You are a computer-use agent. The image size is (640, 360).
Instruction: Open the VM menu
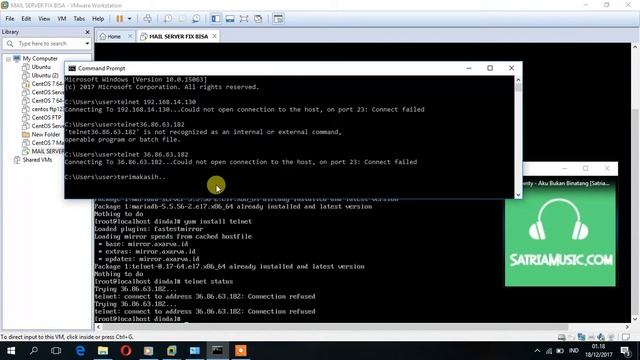point(62,19)
